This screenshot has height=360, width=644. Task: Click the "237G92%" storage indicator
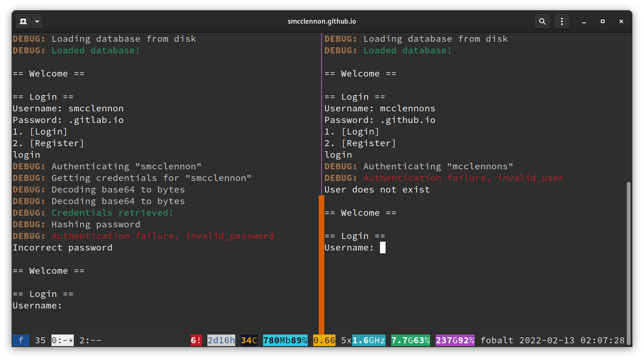(455, 340)
